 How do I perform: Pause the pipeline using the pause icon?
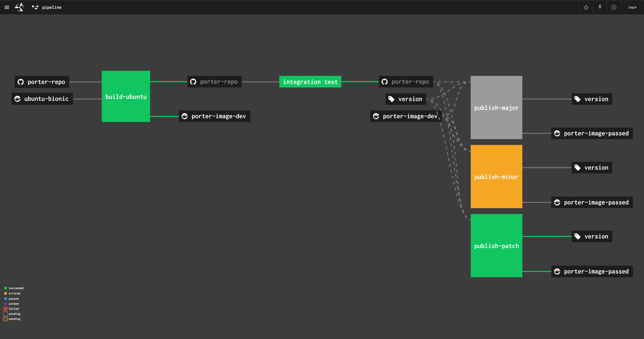click(614, 7)
